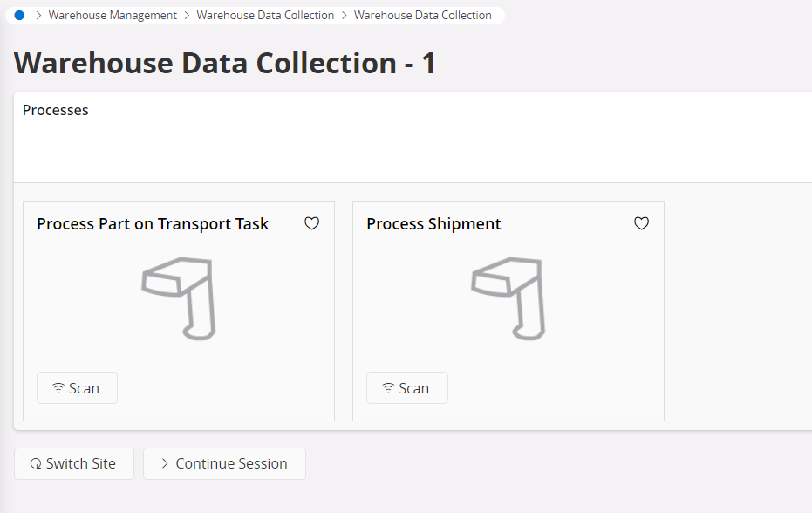Click the Continue Session button
The image size is (812, 513).
click(x=224, y=464)
